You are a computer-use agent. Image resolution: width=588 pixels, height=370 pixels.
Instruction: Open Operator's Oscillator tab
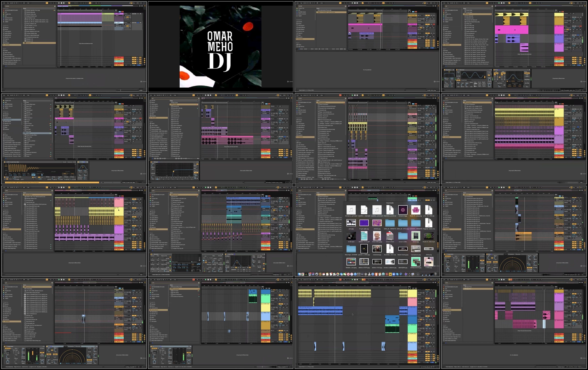pyautogui.click(x=194, y=262)
